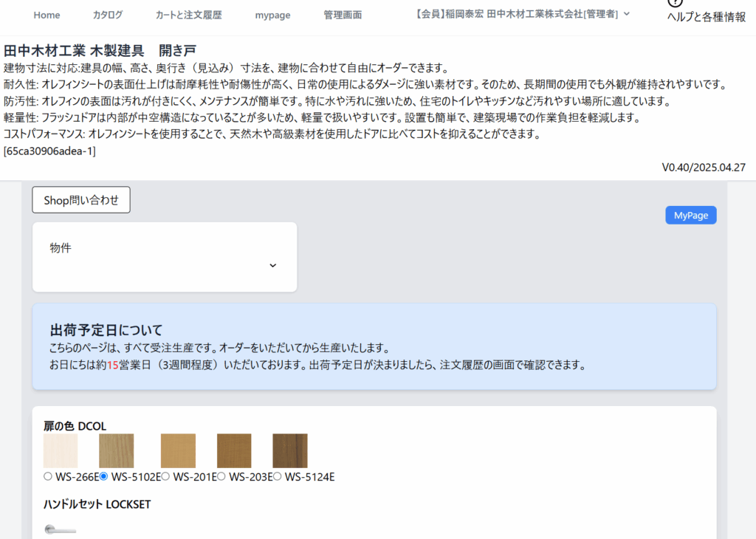The height and width of the screenshot is (539, 756).
Task: Click the product ID 65ca30906adea-1 text
Action: (x=49, y=151)
